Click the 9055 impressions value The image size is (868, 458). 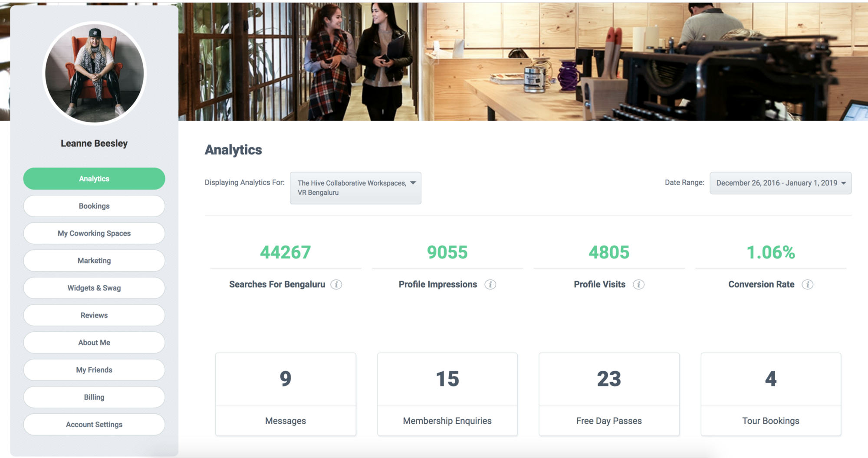click(447, 252)
